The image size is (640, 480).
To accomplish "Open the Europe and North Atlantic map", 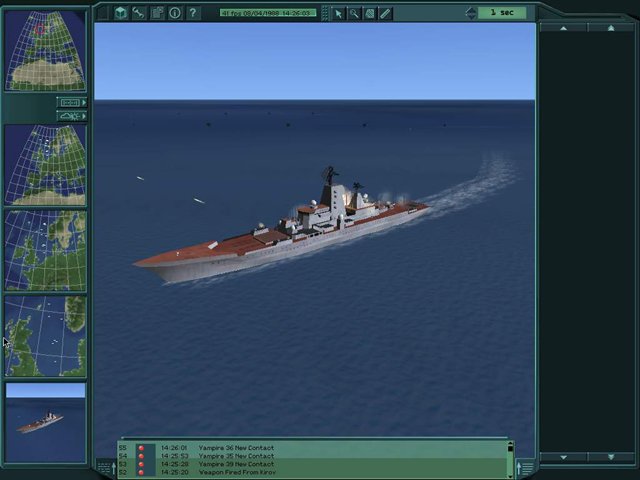I will click(45, 165).
